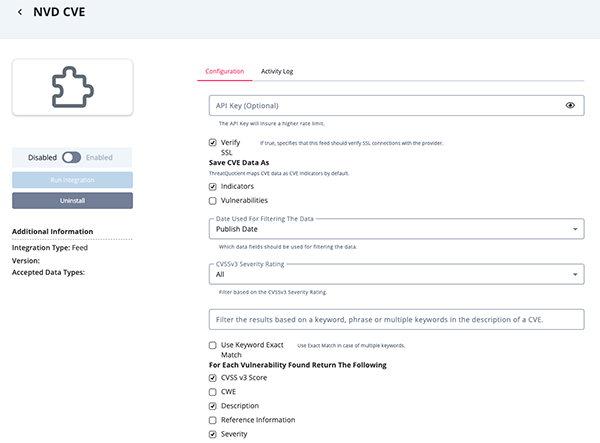The height and width of the screenshot is (443, 600).
Task: Open the CVSSv3 Severity Rating dropdown
Action: pyautogui.click(x=396, y=274)
